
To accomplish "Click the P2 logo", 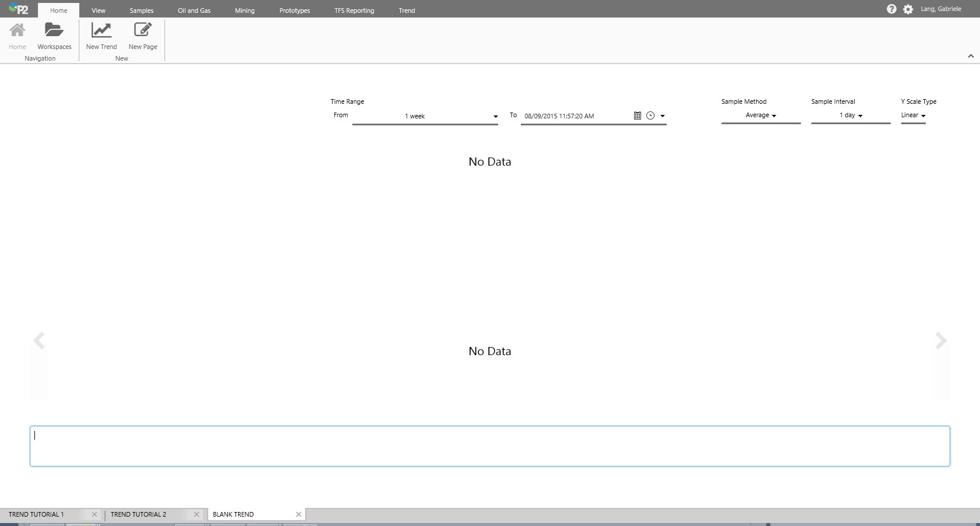I will point(19,9).
